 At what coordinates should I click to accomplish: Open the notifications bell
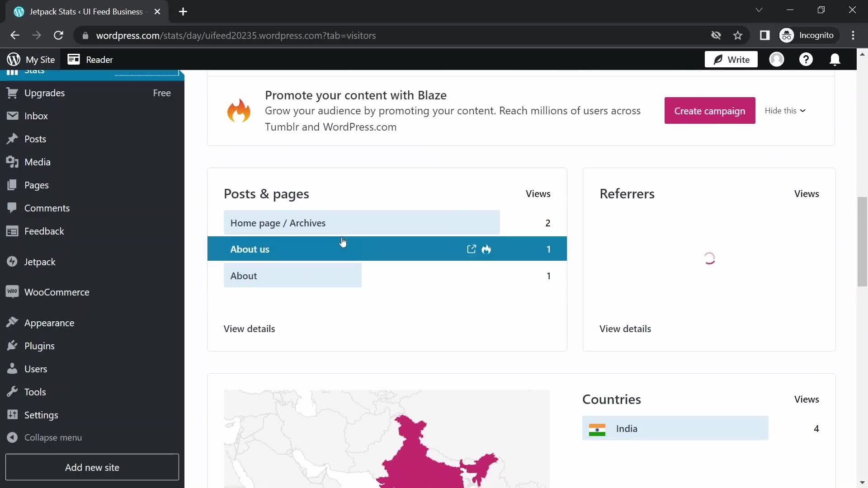tap(835, 60)
